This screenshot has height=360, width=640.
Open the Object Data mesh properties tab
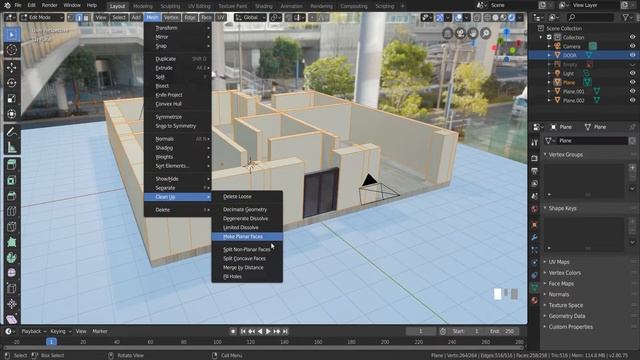coord(534,288)
